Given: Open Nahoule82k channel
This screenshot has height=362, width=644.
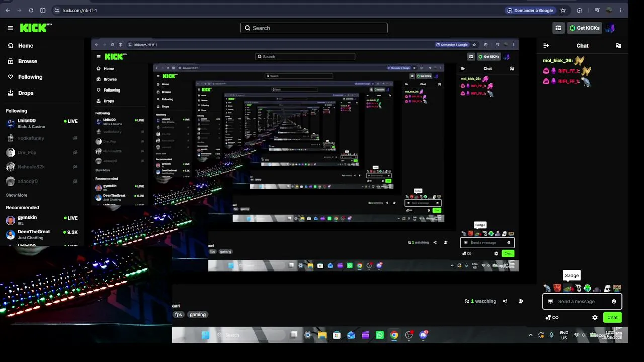Looking at the screenshot, I should [x=42, y=167].
